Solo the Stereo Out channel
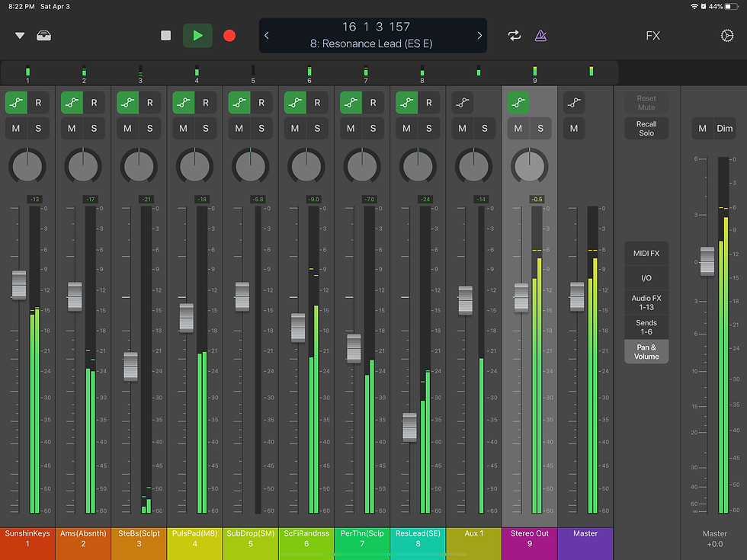Image resolution: width=747 pixels, height=560 pixels. point(540,128)
